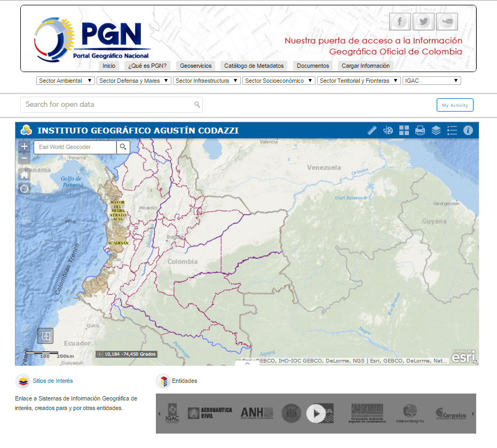Select the measure tool on the map toolbar
The width and height of the screenshot is (497, 448).
click(x=372, y=130)
